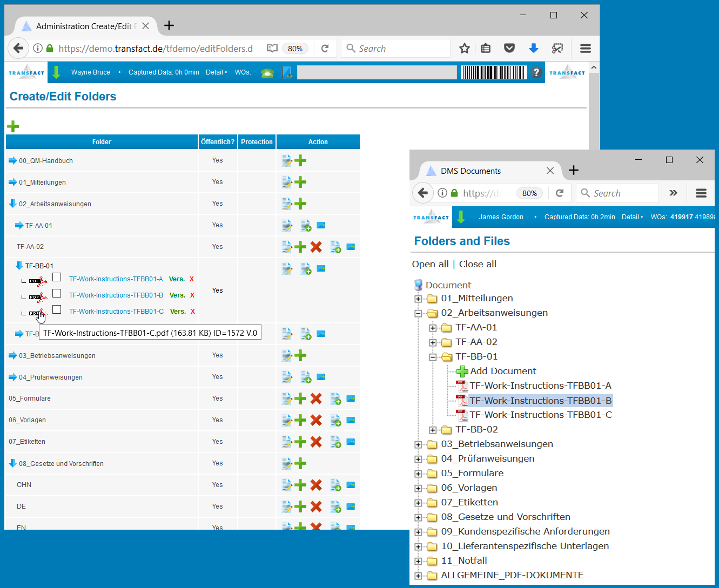Check the box beside TF-Work-Instructions-TFBB01-A
719x588 pixels.
57,278
